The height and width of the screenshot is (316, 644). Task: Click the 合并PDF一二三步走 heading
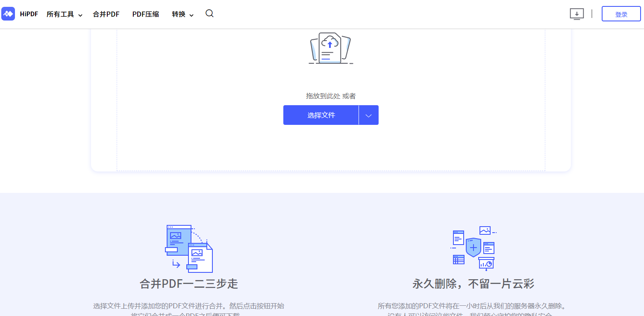pos(188,283)
